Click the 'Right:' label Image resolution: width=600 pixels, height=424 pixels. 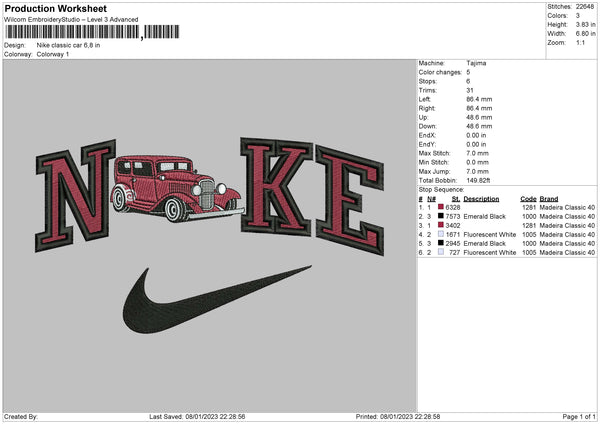click(x=426, y=108)
